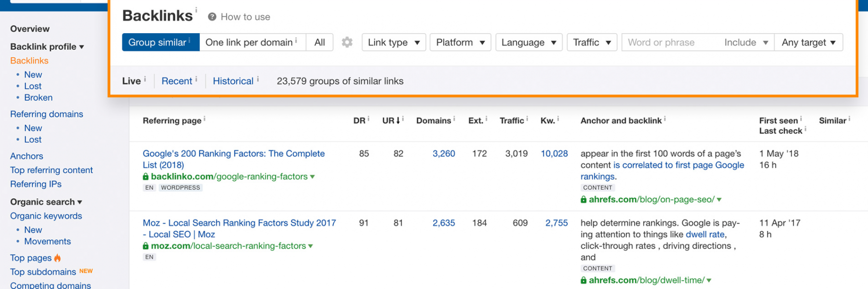Switch to the Live tab

[x=131, y=81]
